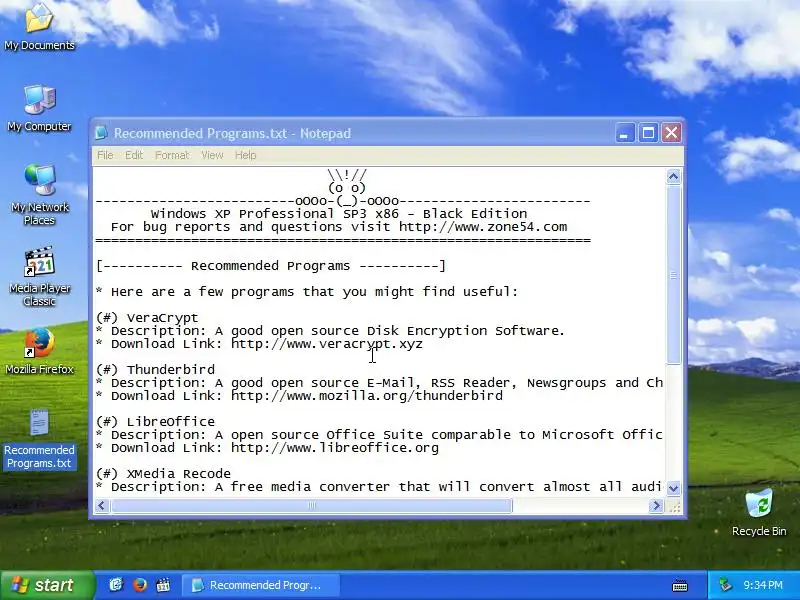Maximize the Notepad window
Image resolution: width=800 pixels, height=600 pixels.
pos(648,133)
